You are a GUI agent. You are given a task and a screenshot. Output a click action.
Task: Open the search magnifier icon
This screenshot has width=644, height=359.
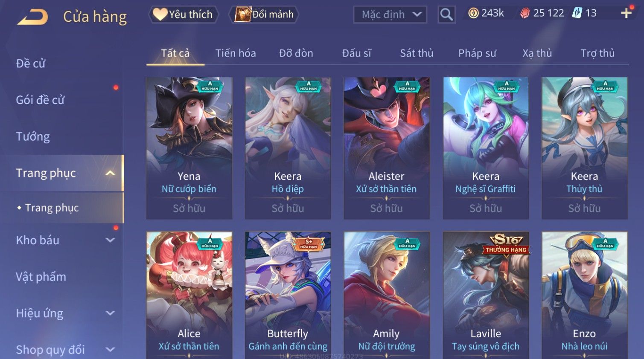(x=446, y=14)
